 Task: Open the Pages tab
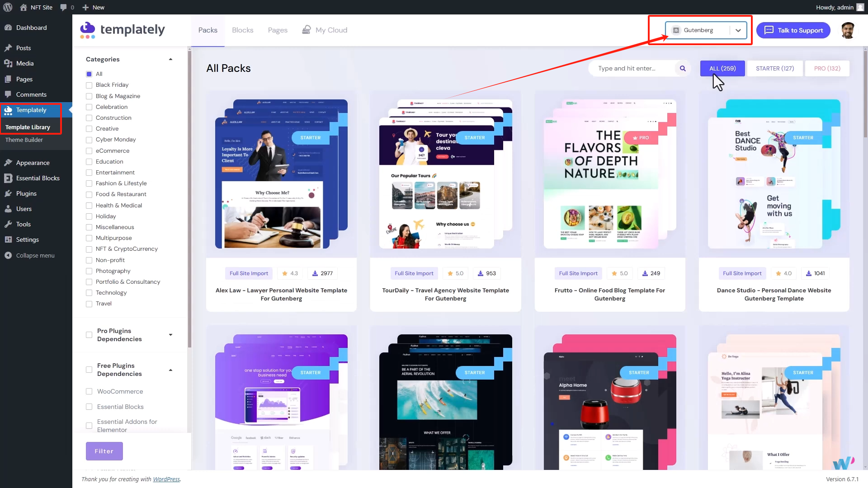pyautogui.click(x=277, y=30)
